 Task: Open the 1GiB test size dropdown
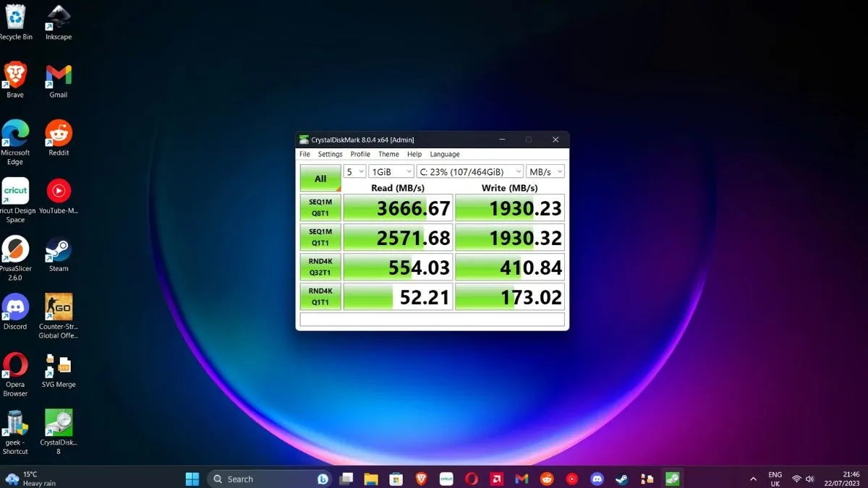[391, 171]
